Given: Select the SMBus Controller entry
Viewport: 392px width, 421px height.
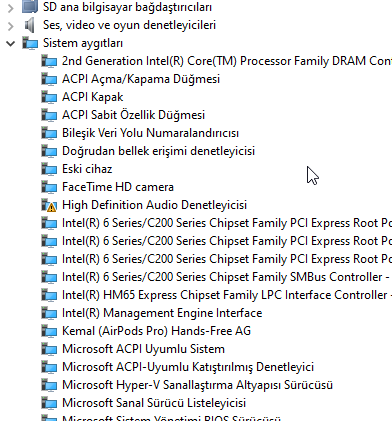Looking at the screenshot, I should click(227, 277).
